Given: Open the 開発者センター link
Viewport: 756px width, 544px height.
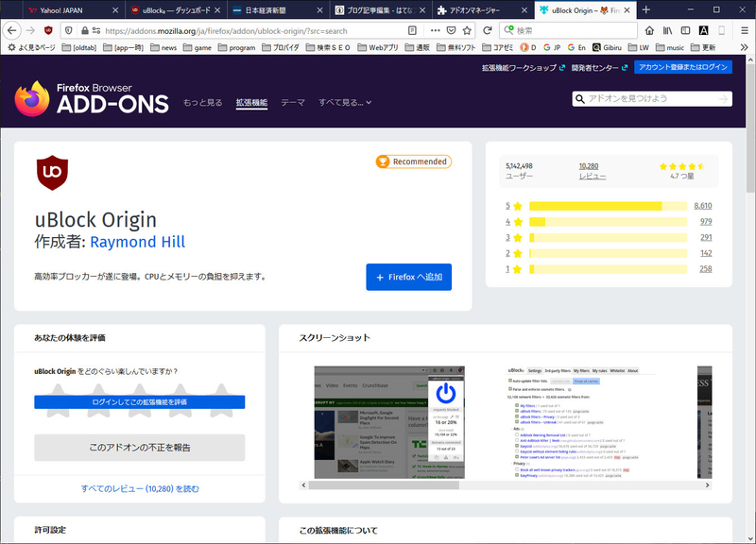Looking at the screenshot, I should tap(599, 67).
